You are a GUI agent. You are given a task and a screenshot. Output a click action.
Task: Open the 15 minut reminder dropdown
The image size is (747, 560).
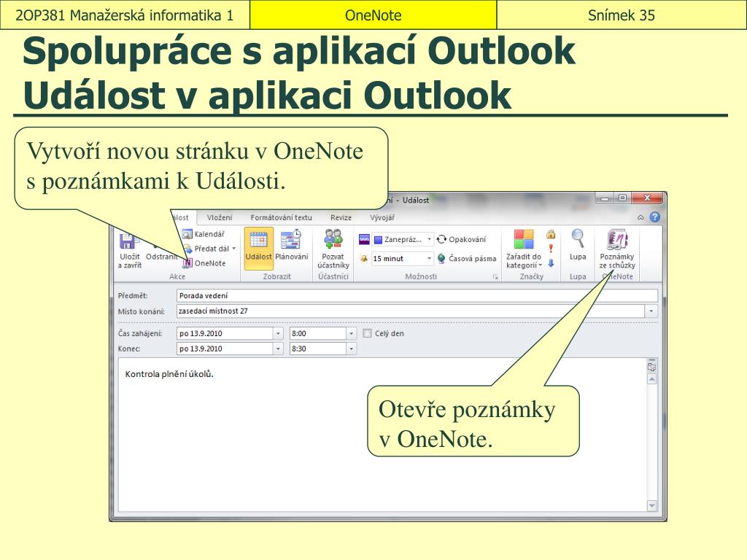[x=429, y=259]
